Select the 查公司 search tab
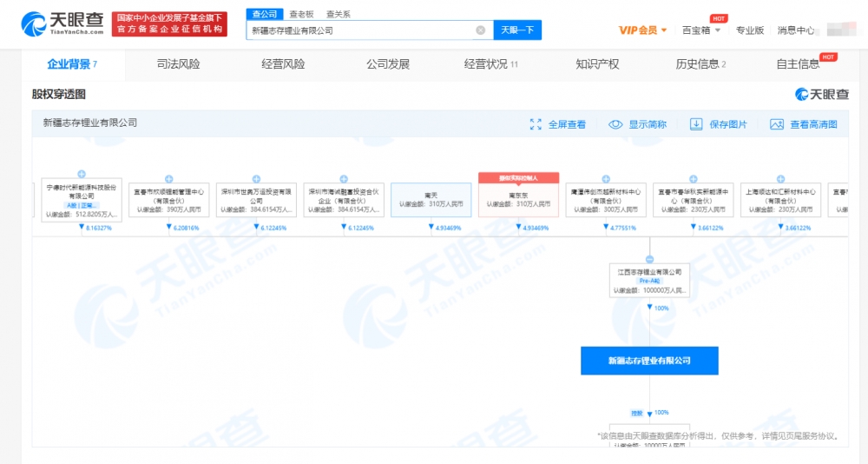The height and width of the screenshot is (464, 868). (x=265, y=14)
